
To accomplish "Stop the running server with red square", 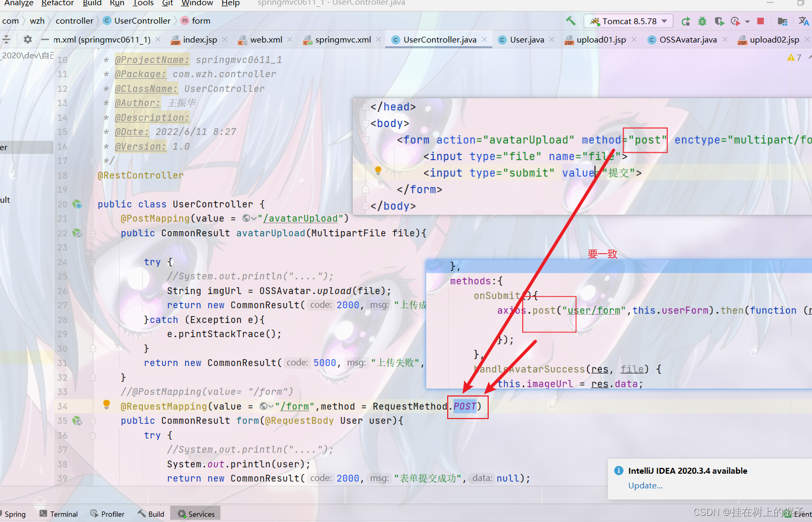I will coord(761,21).
